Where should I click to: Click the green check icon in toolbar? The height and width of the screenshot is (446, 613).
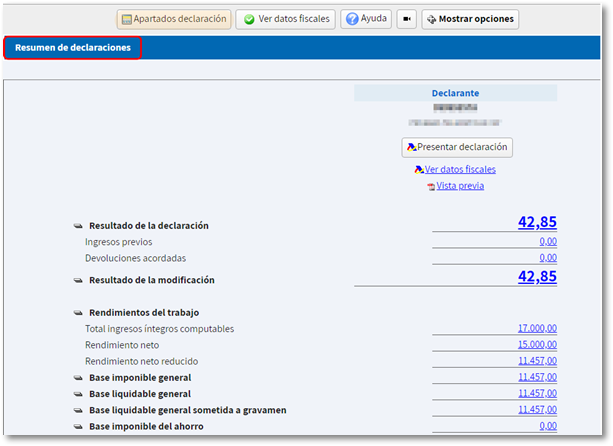coord(249,19)
